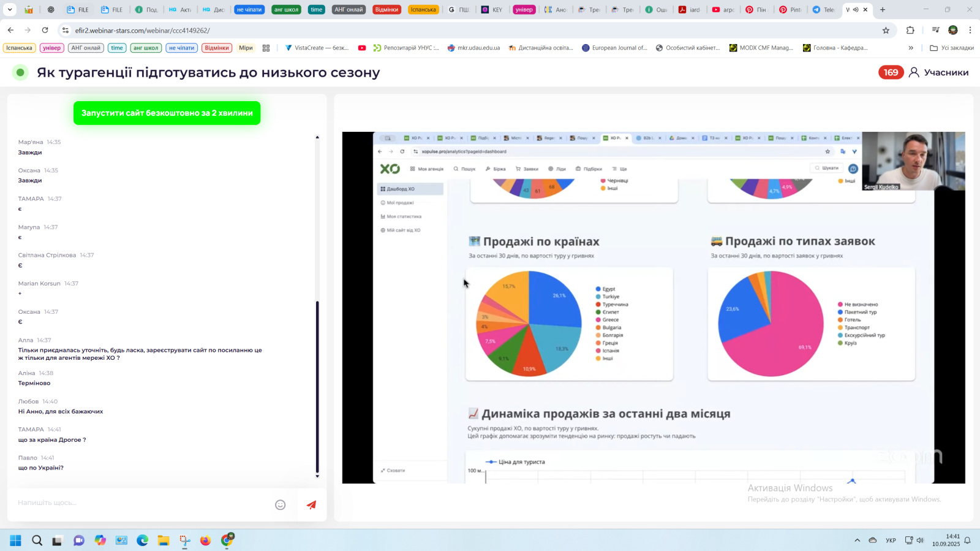Viewport: 980px width, 551px height.
Task: Click the 169 participants count badge
Action: click(891, 72)
